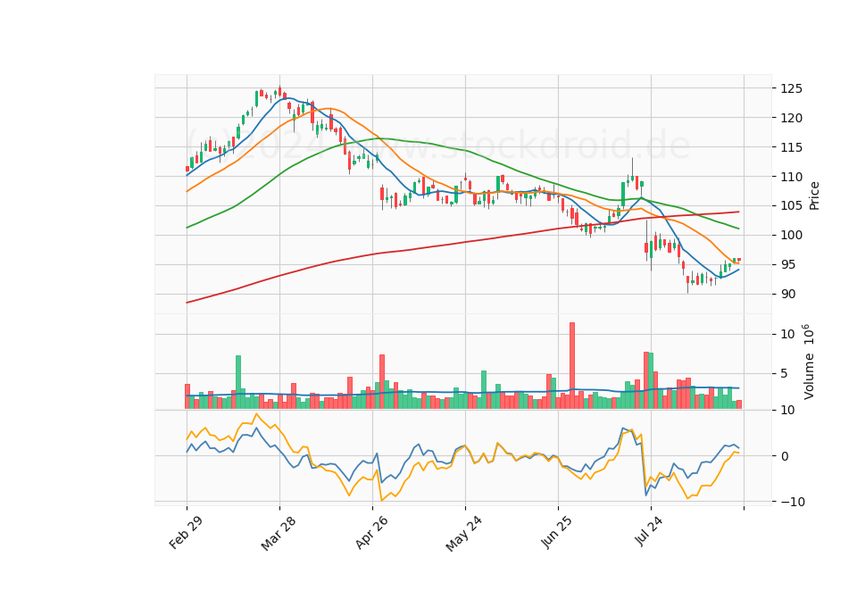857x616 pixels.
Task: Click the 100 price tick label
Action: (x=792, y=236)
